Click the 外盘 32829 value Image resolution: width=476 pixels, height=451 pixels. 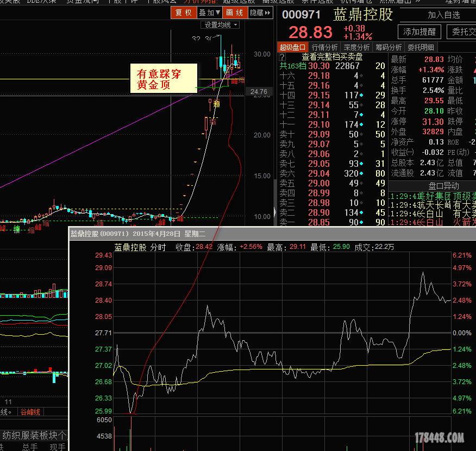(x=433, y=131)
